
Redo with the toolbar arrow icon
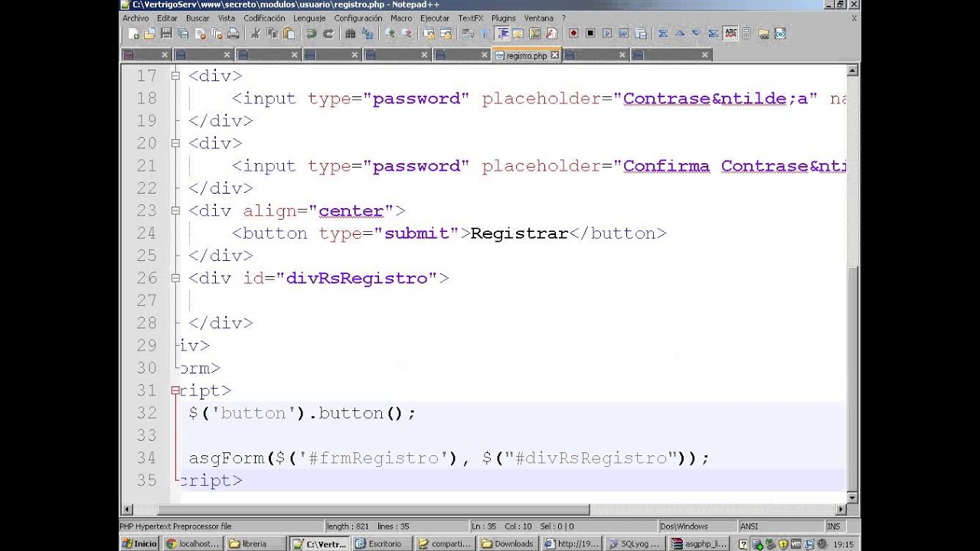(328, 34)
